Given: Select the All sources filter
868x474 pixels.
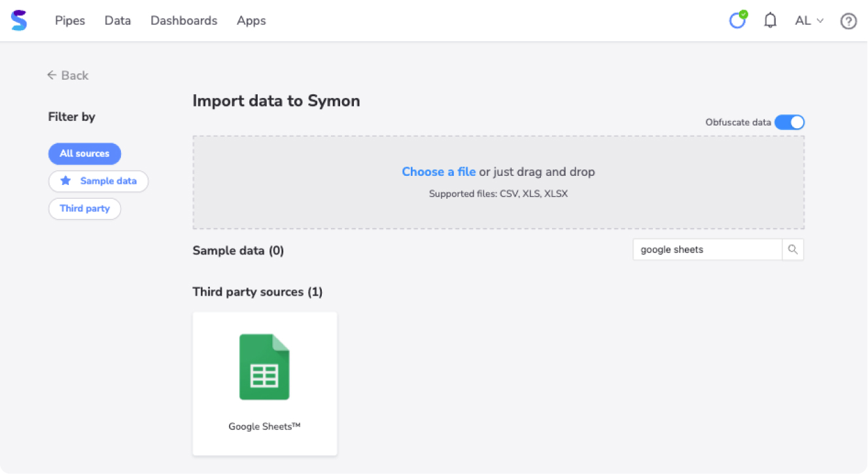Looking at the screenshot, I should (84, 154).
